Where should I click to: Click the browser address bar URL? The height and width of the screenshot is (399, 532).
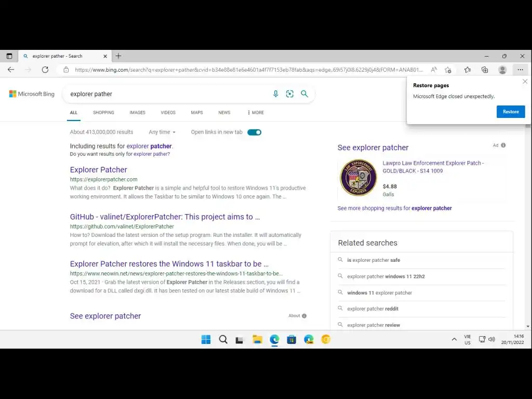[249, 70]
